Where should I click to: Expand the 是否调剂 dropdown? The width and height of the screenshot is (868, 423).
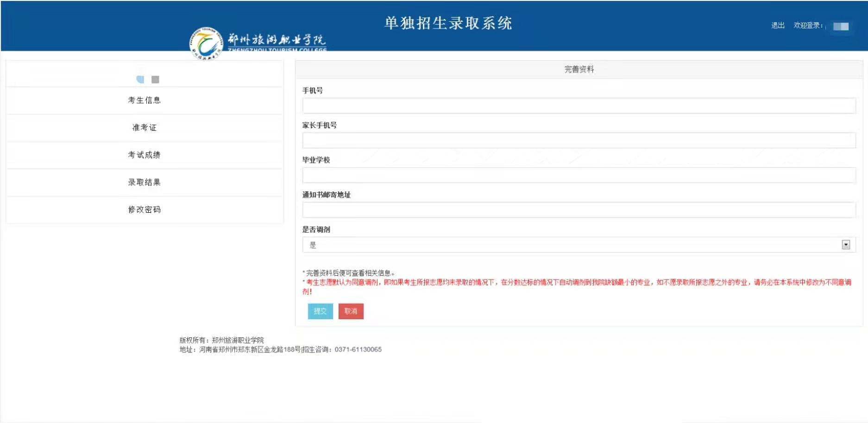pos(579,245)
